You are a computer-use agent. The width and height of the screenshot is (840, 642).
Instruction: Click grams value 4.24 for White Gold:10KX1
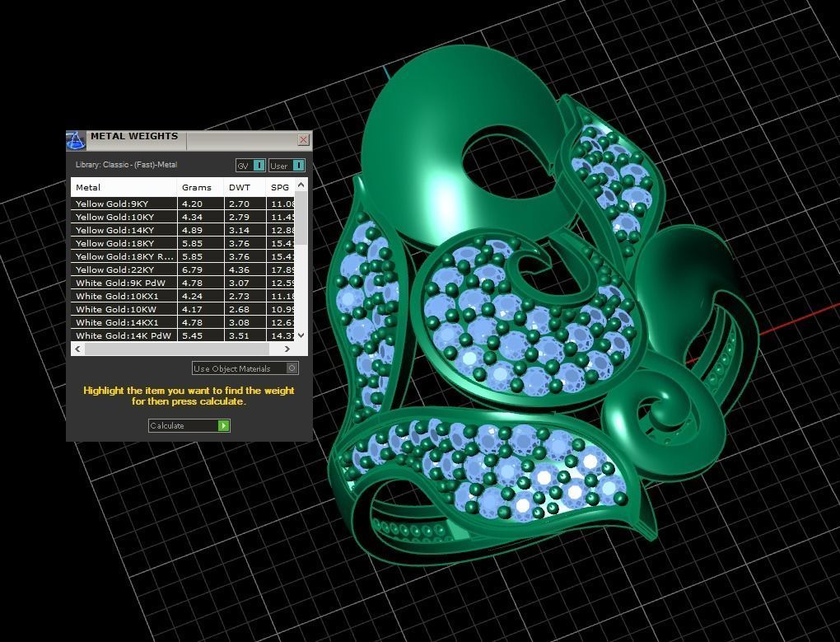(192, 296)
